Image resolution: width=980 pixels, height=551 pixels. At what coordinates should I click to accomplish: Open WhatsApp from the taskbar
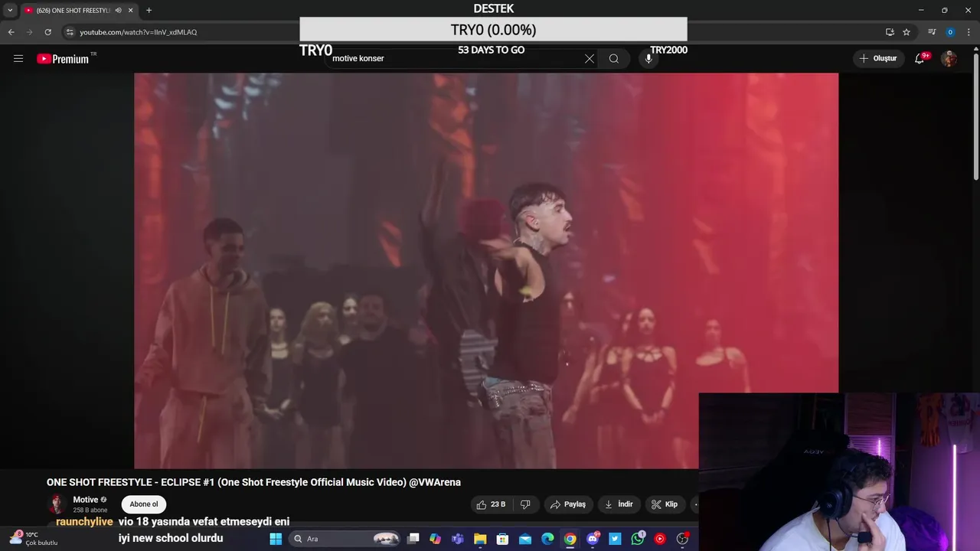tap(638, 539)
